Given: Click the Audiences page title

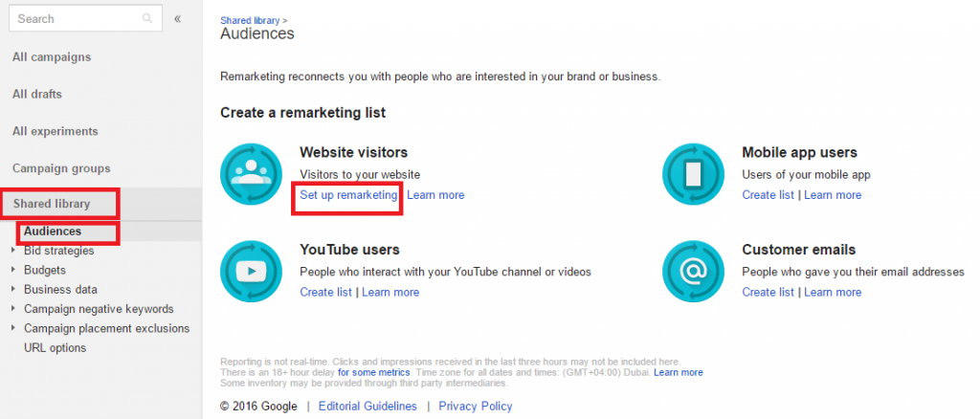Looking at the screenshot, I should tap(256, 33).
